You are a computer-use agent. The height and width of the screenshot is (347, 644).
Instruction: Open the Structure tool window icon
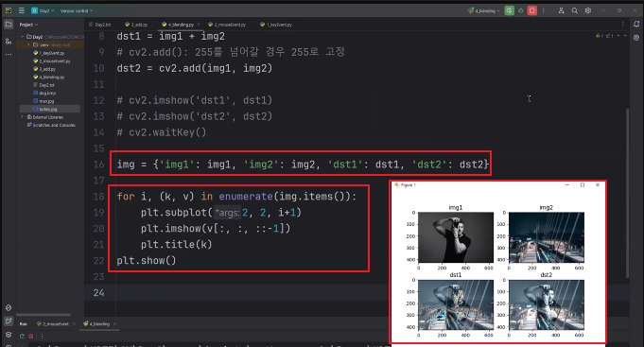[x=9, y=41]
